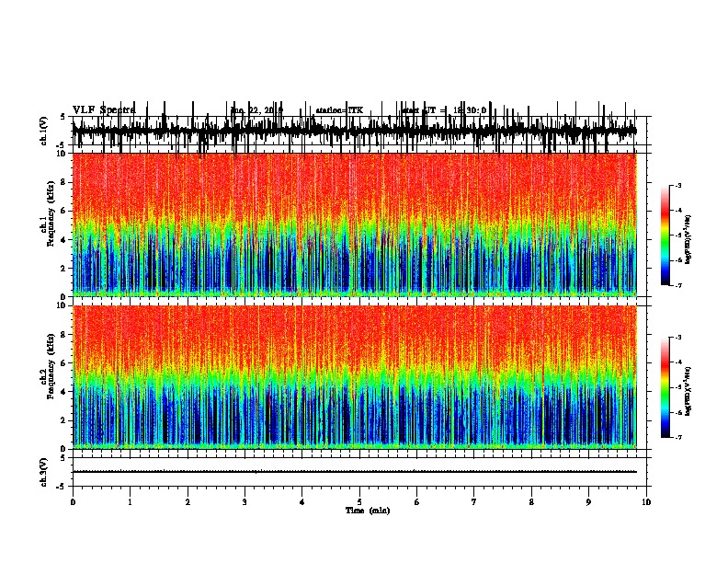
Task: Click the "ch.3(V)" waveform axis label
Action: [44, 472]
